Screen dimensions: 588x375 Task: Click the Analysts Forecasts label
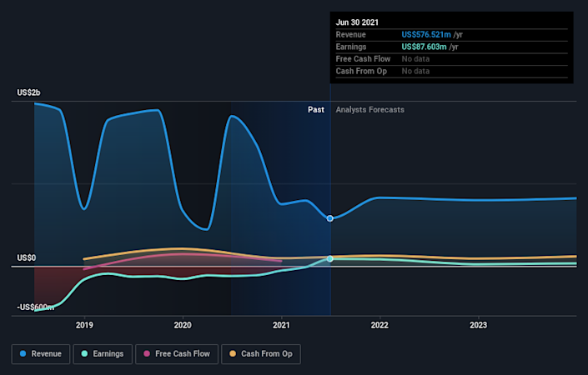[369, 110]
